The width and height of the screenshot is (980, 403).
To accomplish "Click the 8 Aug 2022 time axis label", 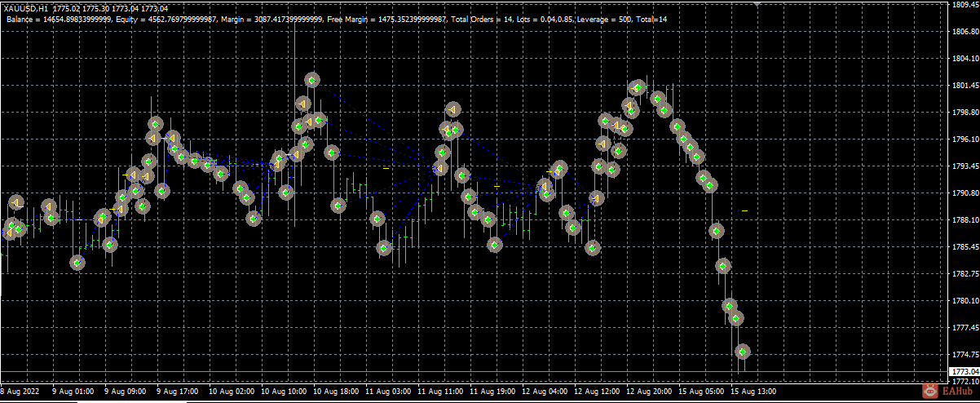I will (x=18, y=392).
